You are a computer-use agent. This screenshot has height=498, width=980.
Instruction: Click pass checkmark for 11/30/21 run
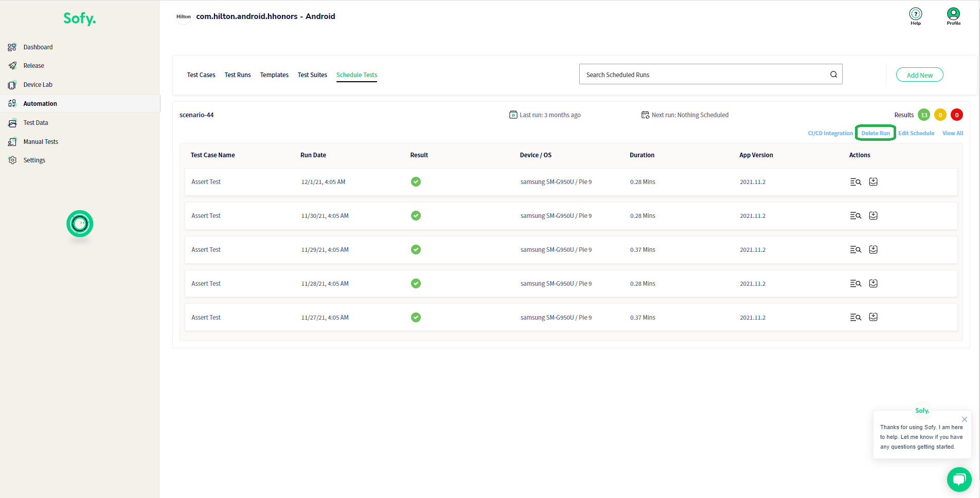pos(416,216)
